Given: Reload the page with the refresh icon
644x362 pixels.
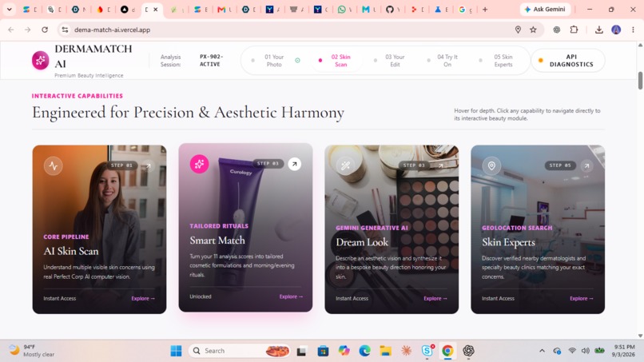Looking at the screenshot, I should [45, 30].
